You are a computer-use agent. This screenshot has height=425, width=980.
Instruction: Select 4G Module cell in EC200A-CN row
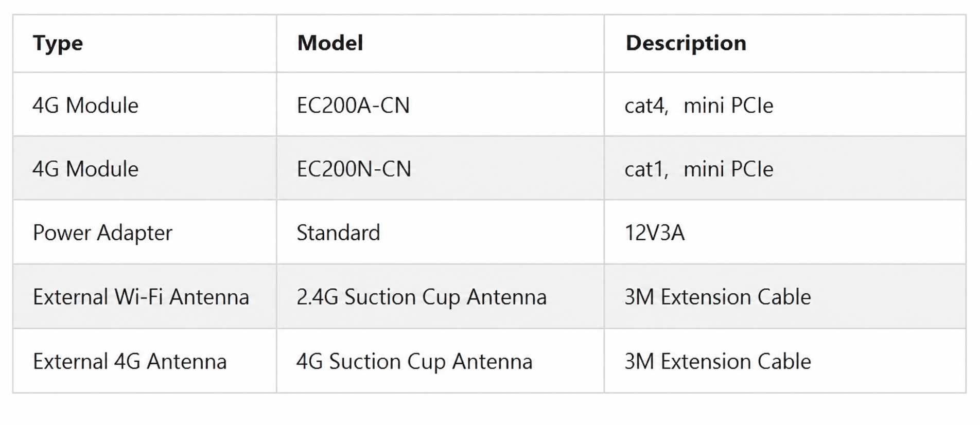85,105
